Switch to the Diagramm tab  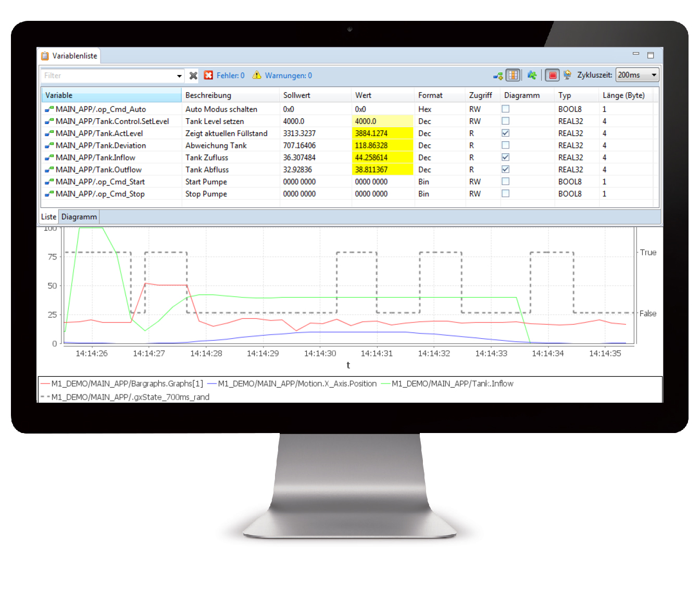[x=79, y=216]
